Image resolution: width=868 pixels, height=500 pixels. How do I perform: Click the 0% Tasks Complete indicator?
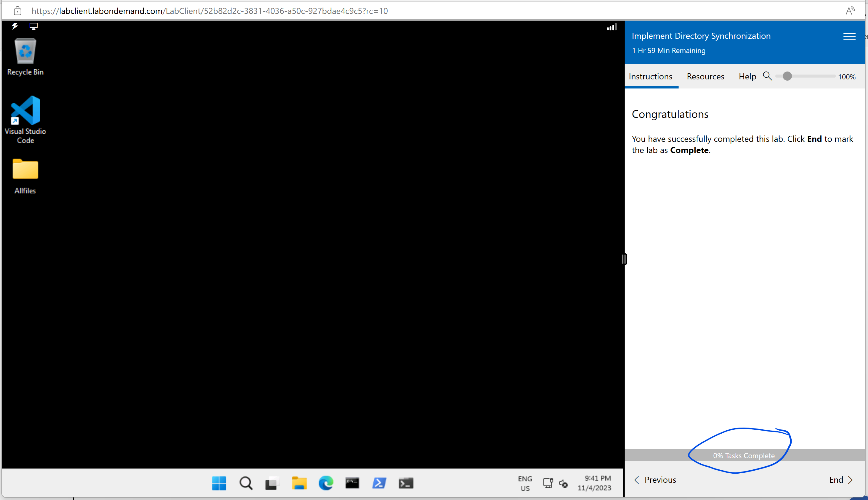pyautogui.click(x=744, y=455)
